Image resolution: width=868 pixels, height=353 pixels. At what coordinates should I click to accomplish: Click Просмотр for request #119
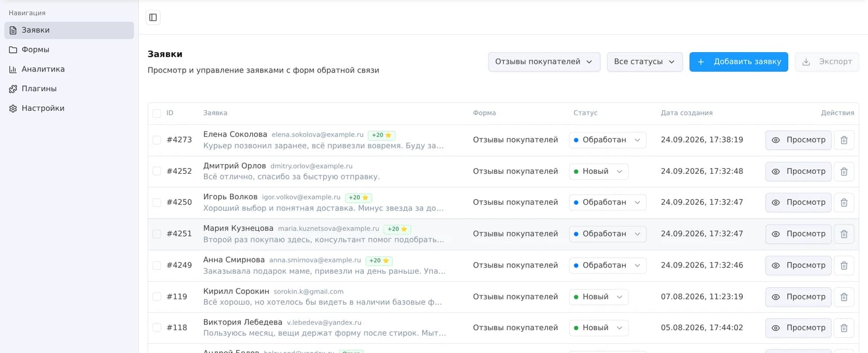click(x=799, y=297)
